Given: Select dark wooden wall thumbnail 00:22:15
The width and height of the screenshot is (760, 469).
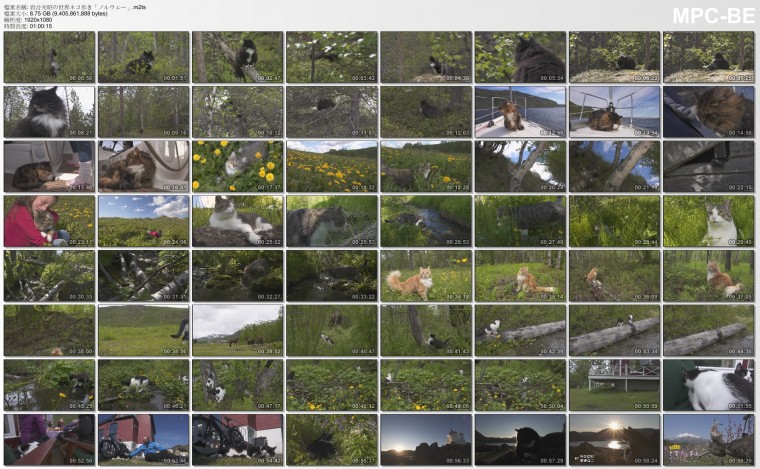Looking at the screenshot, I should pyautogui.click(x=709, y=167).
